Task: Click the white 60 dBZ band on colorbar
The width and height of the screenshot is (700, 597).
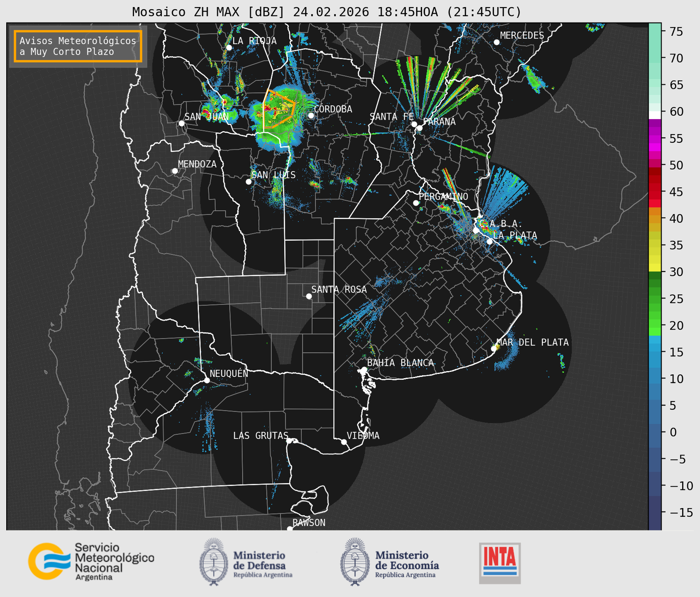Action: [x=654, y=114]
